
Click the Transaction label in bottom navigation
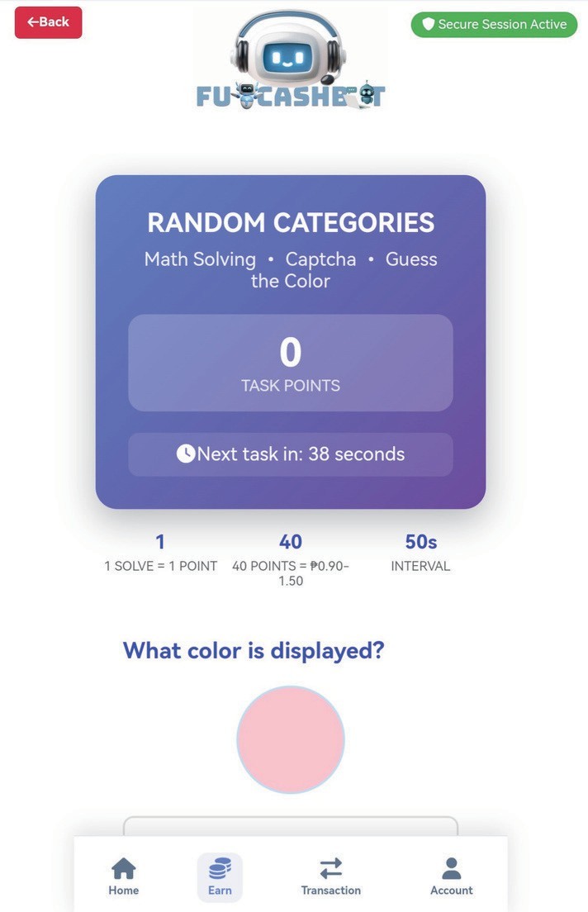330,891
